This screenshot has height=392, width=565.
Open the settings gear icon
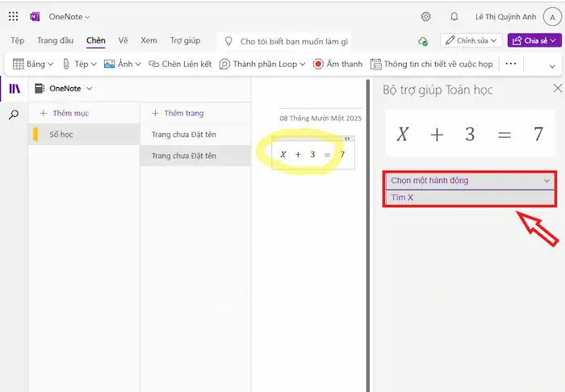pyautogui.click(x=425, y=16)
